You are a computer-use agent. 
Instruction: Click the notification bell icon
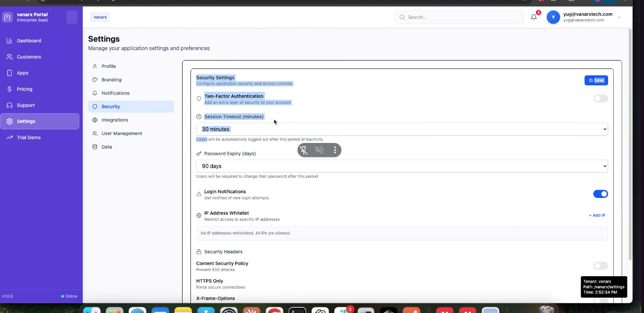(534, 17)
